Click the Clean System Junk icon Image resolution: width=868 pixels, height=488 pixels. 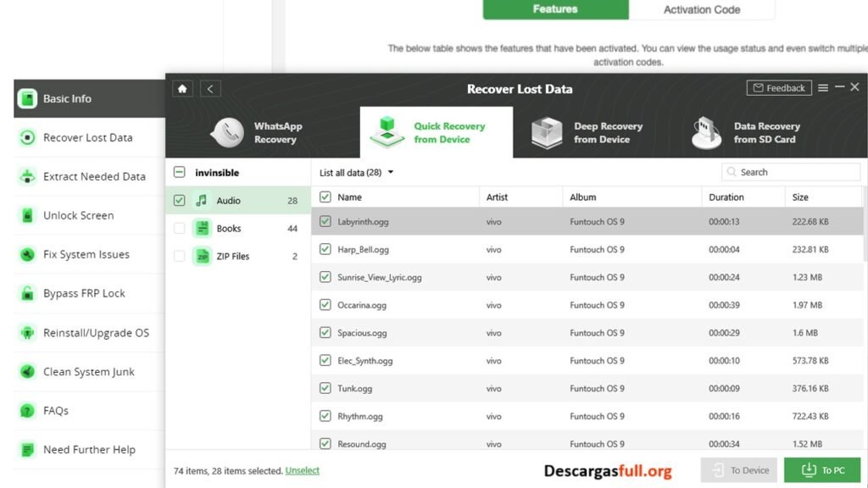click(27, 371)
